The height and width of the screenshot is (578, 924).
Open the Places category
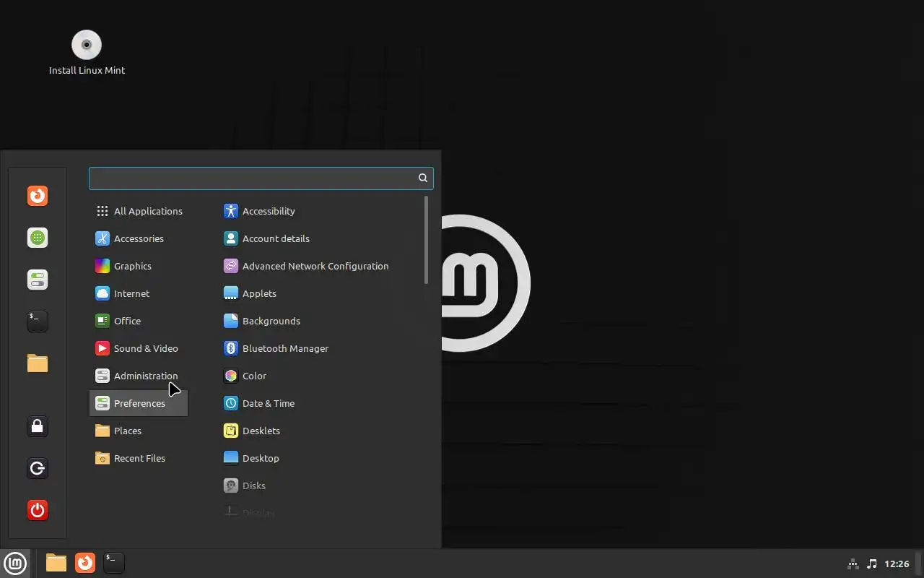click(139, 431)
